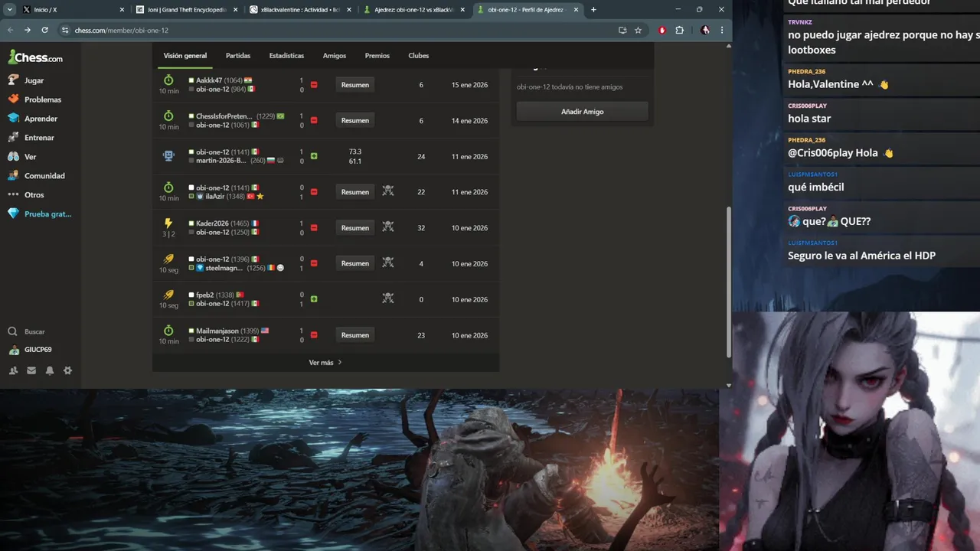980x551 pixels.
Task: Click the date 15 ene 2026
Action: [469, 85]
